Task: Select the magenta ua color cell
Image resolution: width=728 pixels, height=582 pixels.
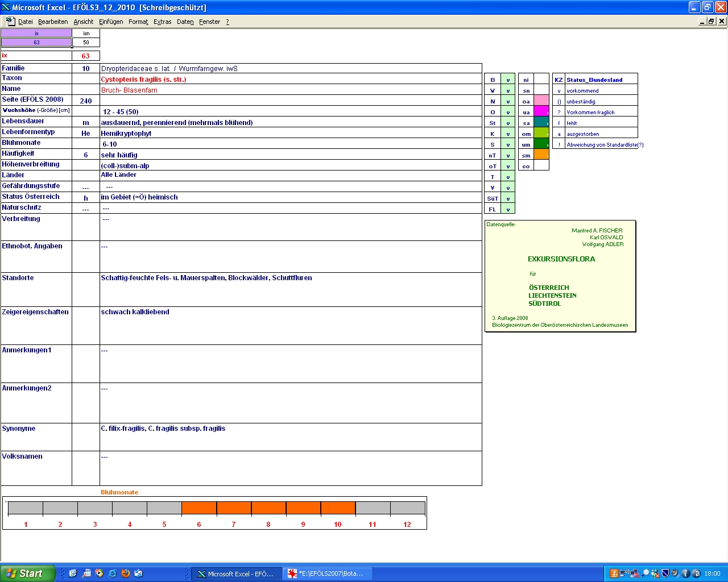Action: click(541, 112)
